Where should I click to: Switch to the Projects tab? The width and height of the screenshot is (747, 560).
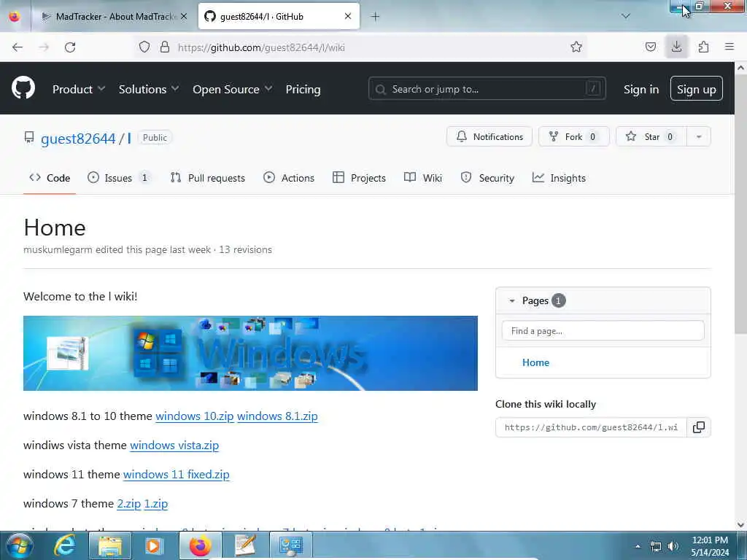pyautogui.click(x=359, y=178)
